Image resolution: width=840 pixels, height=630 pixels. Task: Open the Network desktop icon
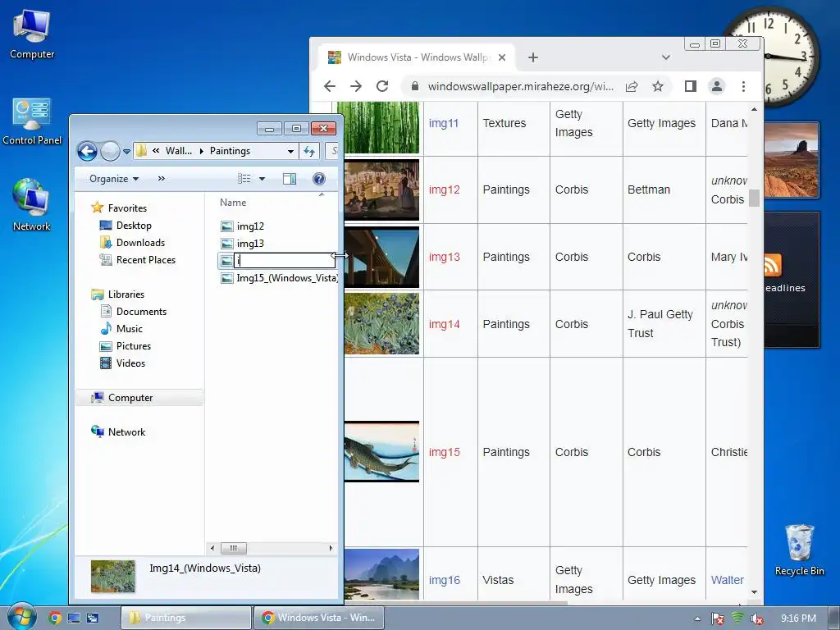coord(32,205)
